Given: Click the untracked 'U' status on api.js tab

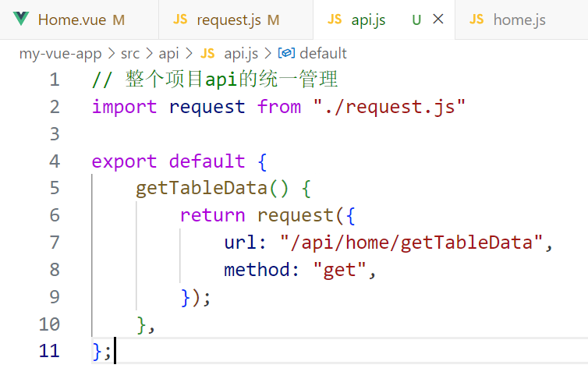Looking at the screenshot, I should click(x=416, y=19).
